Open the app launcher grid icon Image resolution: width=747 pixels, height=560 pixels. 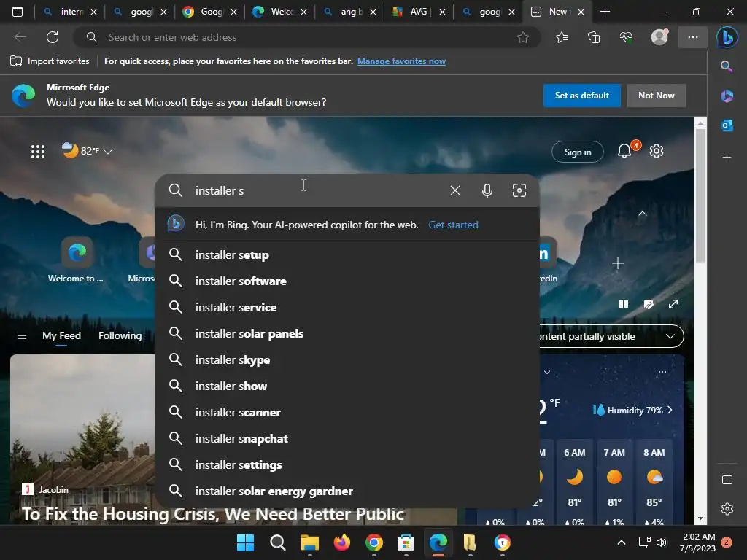coord(38,152)
